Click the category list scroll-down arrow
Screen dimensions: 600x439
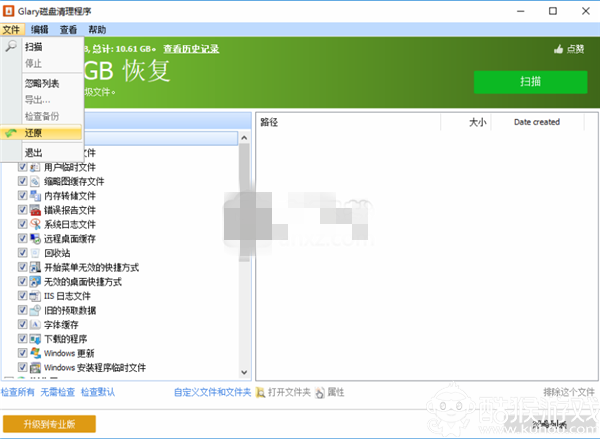click(x=244, y=372)
